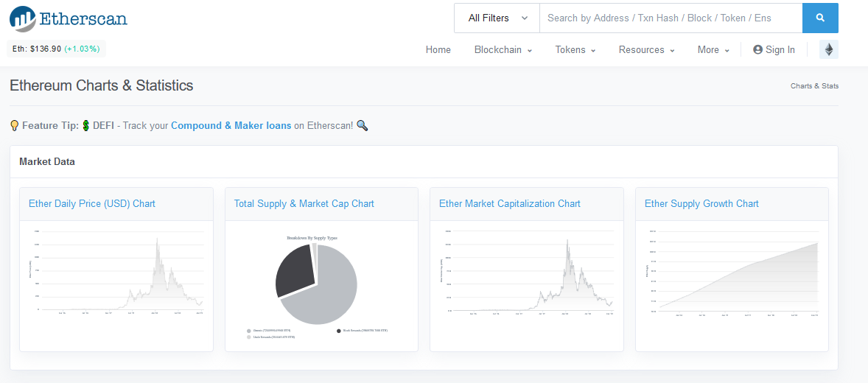Click the supply breakdown pie chart thumbnail
The image size is (868, 383).
click(x=317, y=284)
